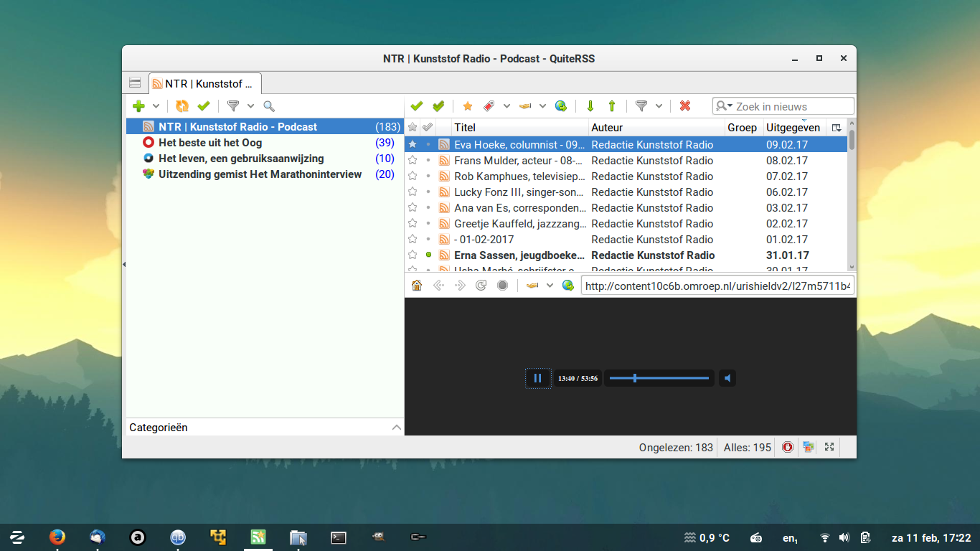
Task: Share news using the handshake icon in news toolbar
Action: tap(525, 106)
